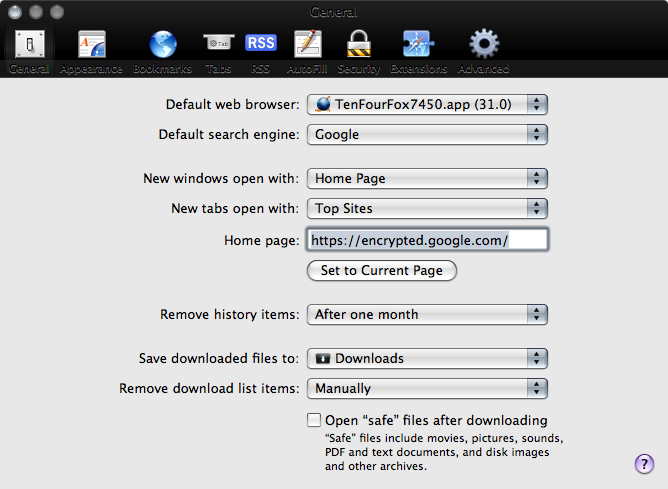668x489 pixels.
Task: Click the "Save downloaded files to:" label
Action: (x=219, y=358)
